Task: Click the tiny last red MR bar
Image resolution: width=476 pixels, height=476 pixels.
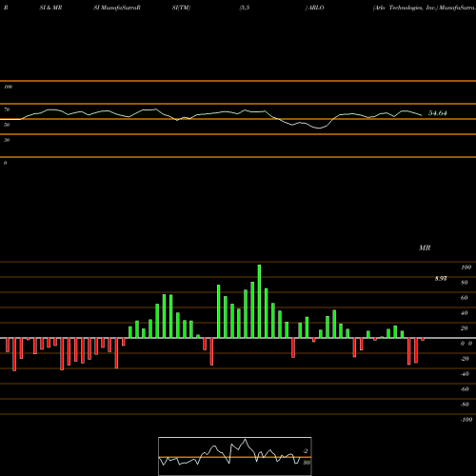Action: pos(423,339)
